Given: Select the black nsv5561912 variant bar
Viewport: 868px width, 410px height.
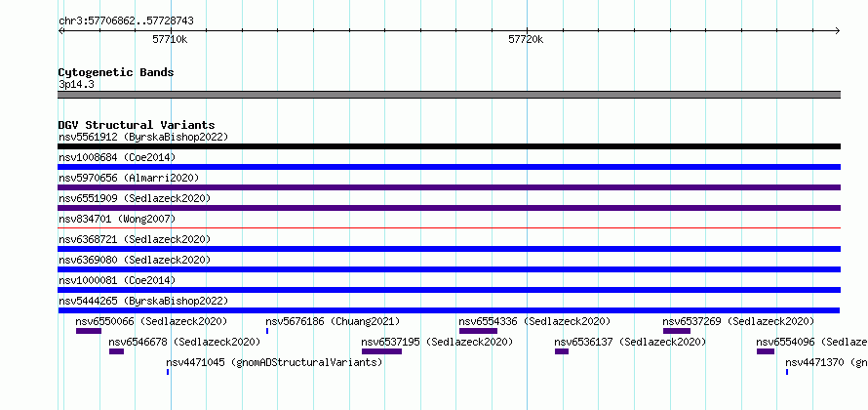Looking at the screenshot, I should pos(449,146).
